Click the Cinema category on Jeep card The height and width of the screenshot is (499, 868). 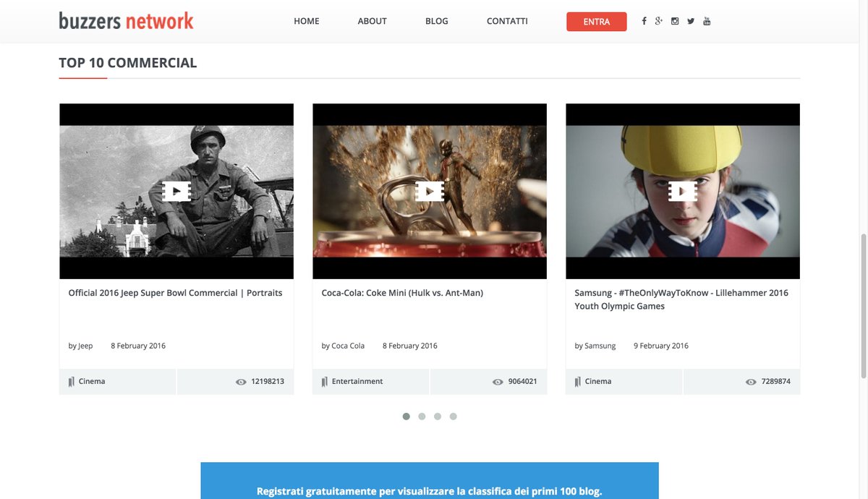pyautogui.click(x=92, y=381)
